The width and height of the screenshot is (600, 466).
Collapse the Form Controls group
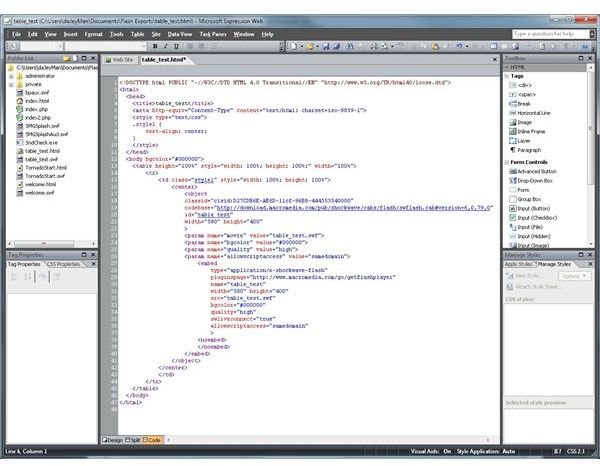[506, 162]
